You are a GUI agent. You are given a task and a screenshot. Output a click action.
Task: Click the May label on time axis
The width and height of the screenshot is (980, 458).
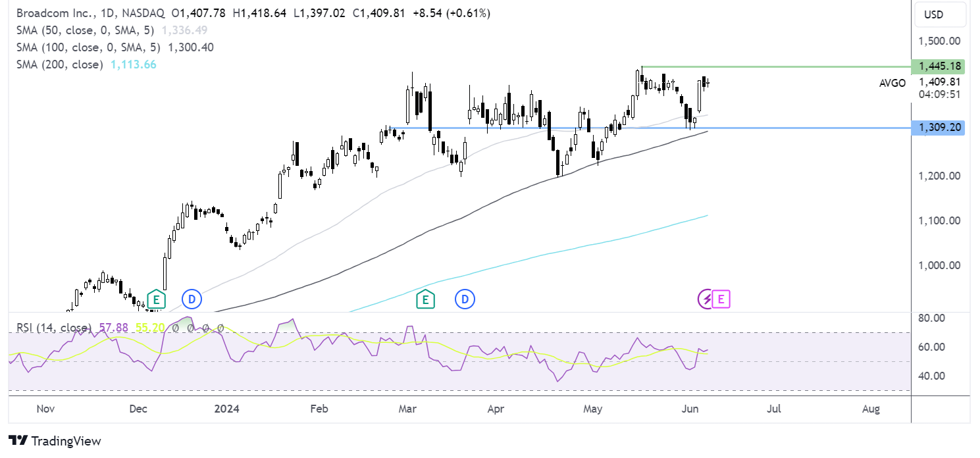593,409
